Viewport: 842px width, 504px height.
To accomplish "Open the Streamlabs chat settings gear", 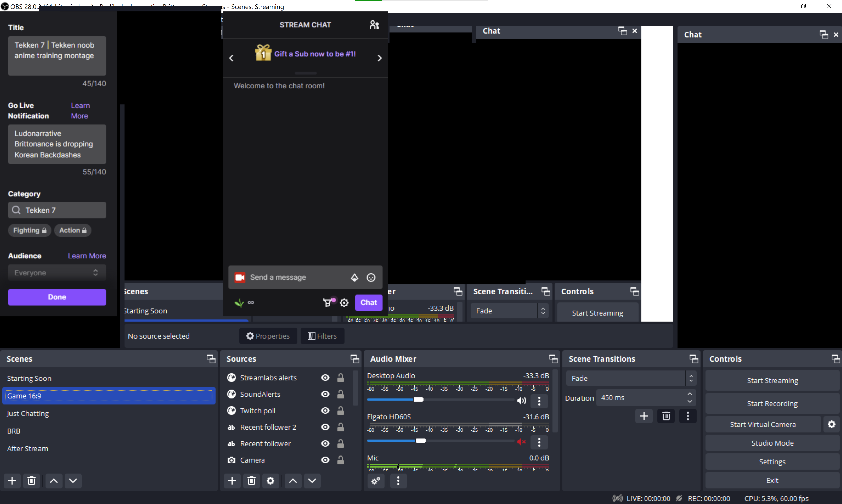I will (x=344, y=303).
